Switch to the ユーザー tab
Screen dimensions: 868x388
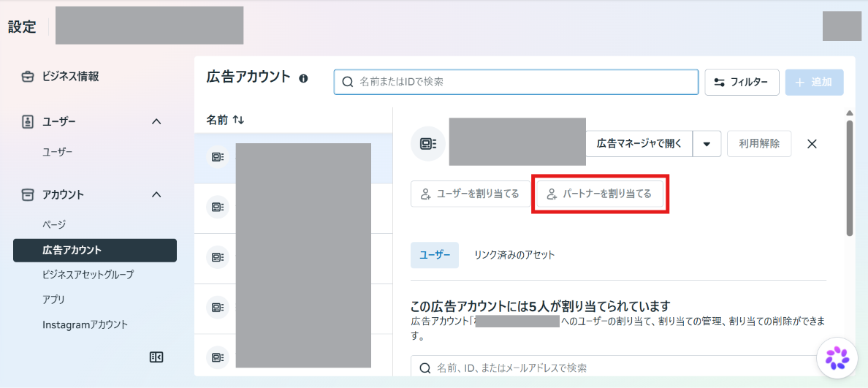(435, 254)
